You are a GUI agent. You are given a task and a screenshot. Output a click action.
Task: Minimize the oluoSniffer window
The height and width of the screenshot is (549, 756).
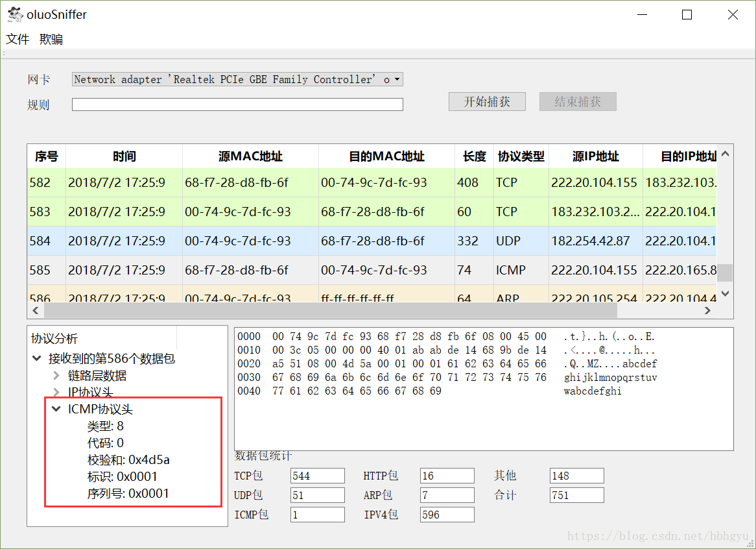(643, 14)
